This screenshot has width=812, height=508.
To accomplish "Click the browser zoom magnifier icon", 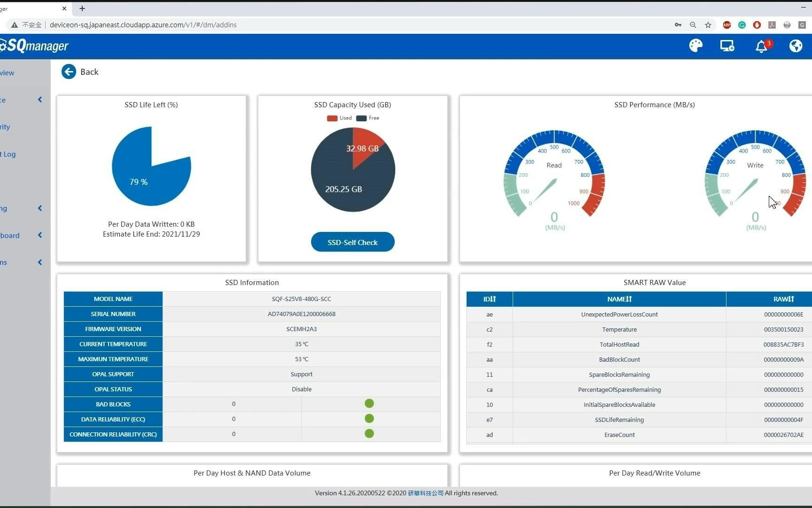I will (x=693, y=25).
